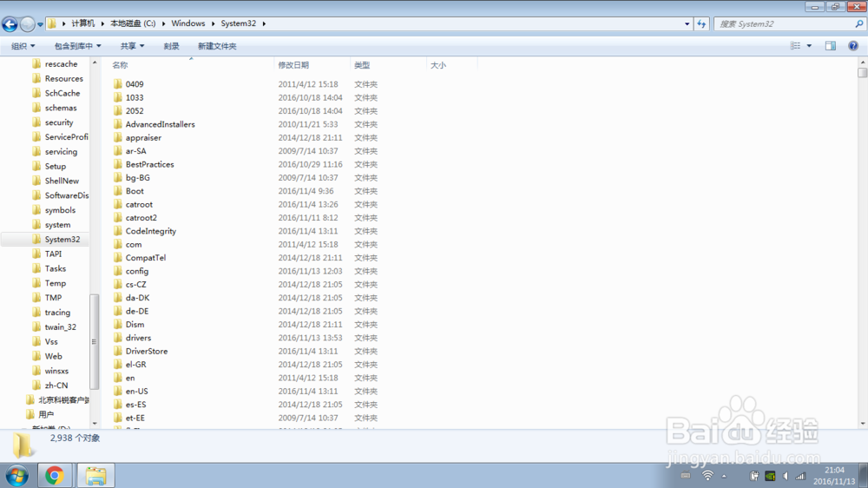
Task: Click the 刻录 toolbar button
Action: coord(171,46)
